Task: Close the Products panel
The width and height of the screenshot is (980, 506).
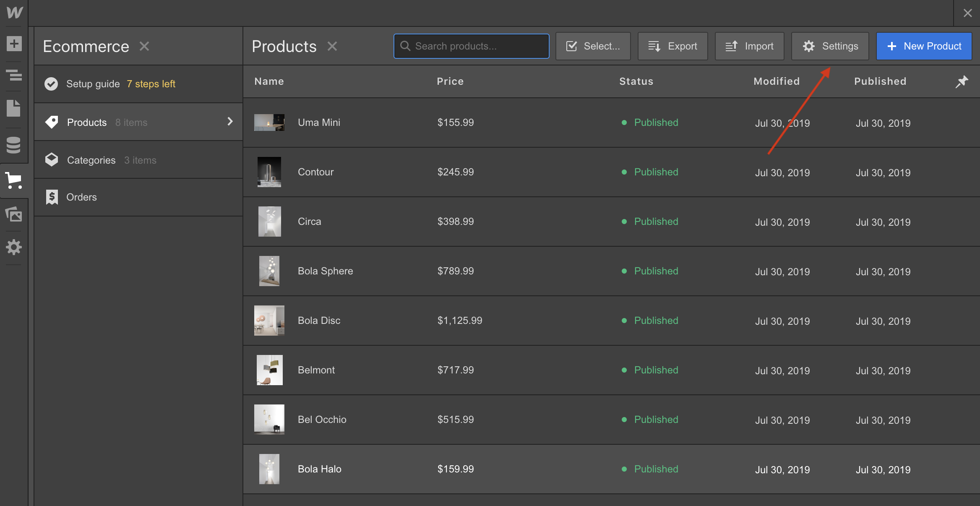Action: [x=332, y=46]
